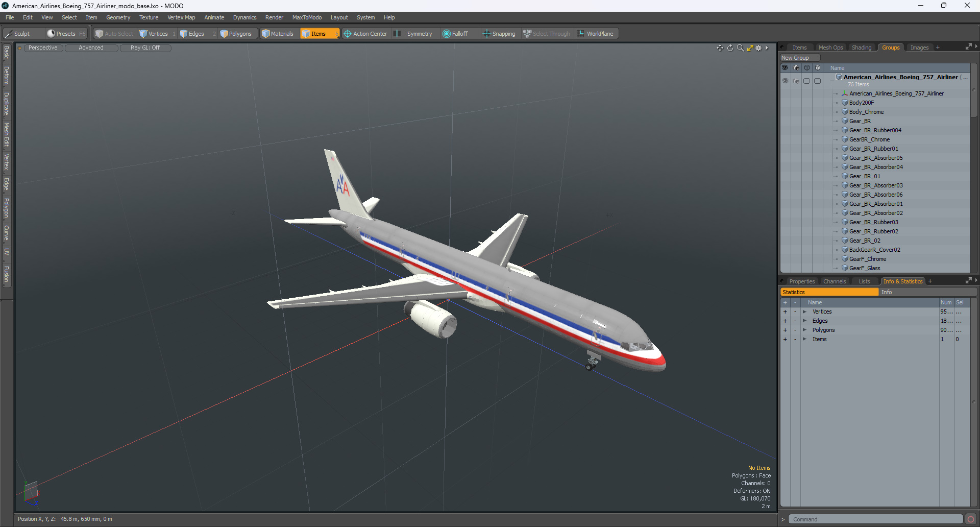Select the Gear_BR_Rubber004 item
This screenshot has width=980, height=527.
(x=875, y=130)
